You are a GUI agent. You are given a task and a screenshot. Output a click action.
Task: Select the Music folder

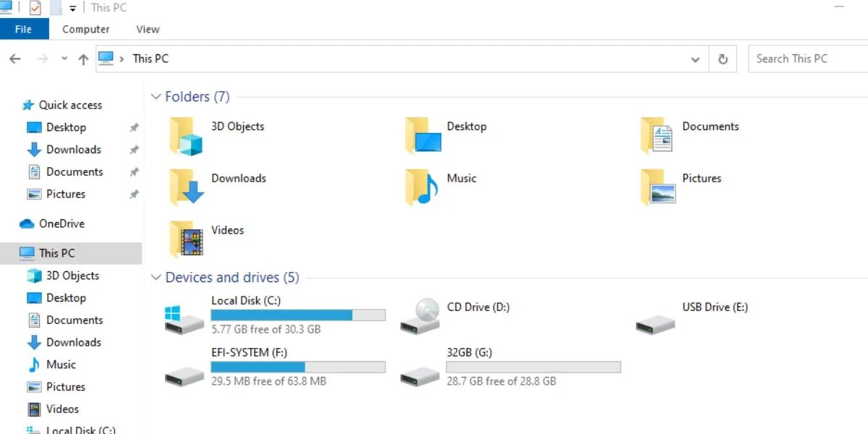tap(461, 178)
